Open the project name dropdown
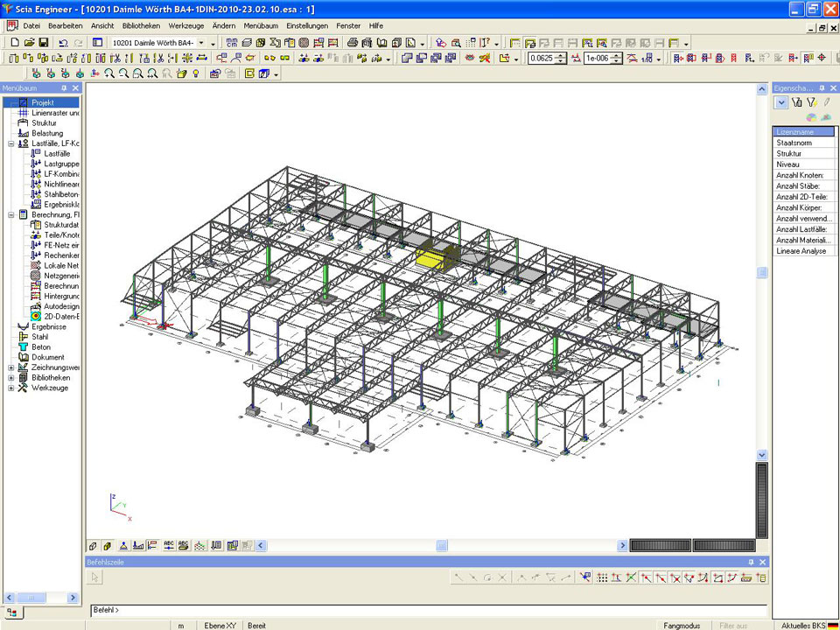The height and width of the screenshot is (630, 840). coord(201,42)
